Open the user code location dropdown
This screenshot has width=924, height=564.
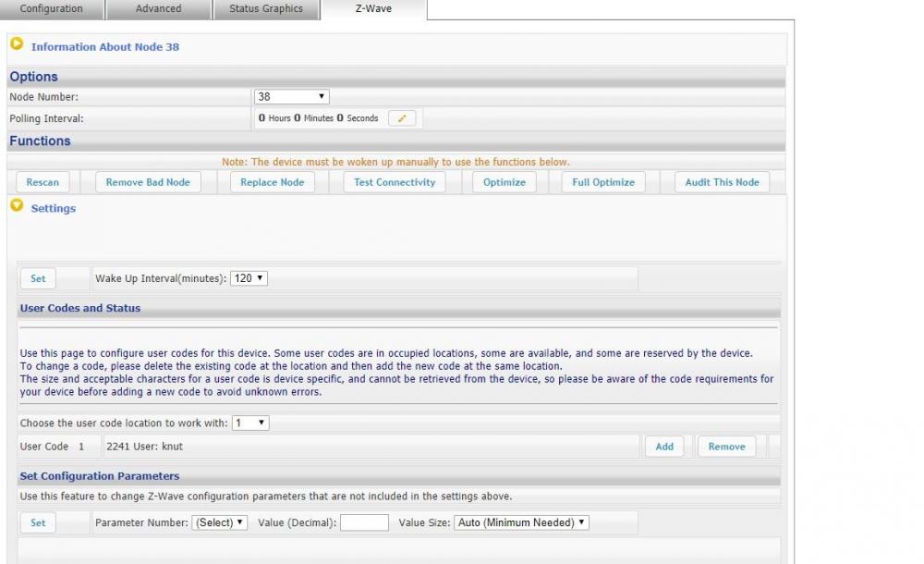click(249, 423)
